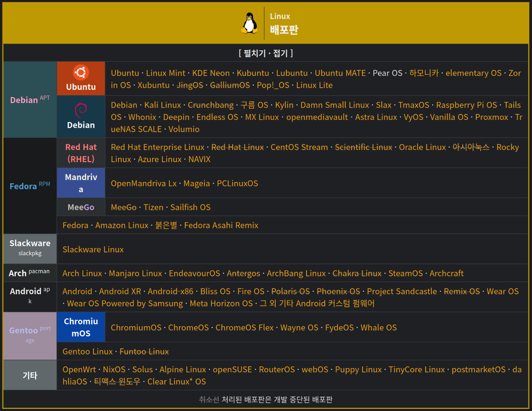532x411 pixels.
Task: Open the Puppy Linux link
Action: point(358,369)
